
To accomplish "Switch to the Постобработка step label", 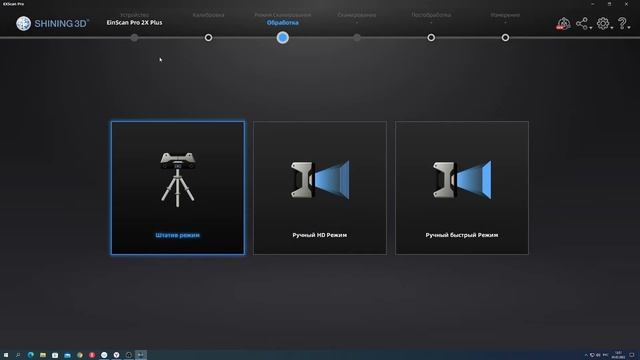I will 431,15.
